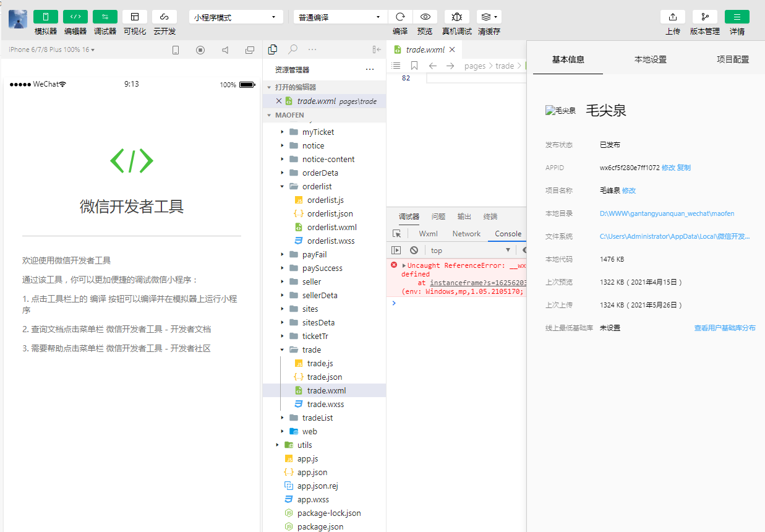765x532 pixels.
Task: Toggle the simulator panel button
Action: point(46,17)
